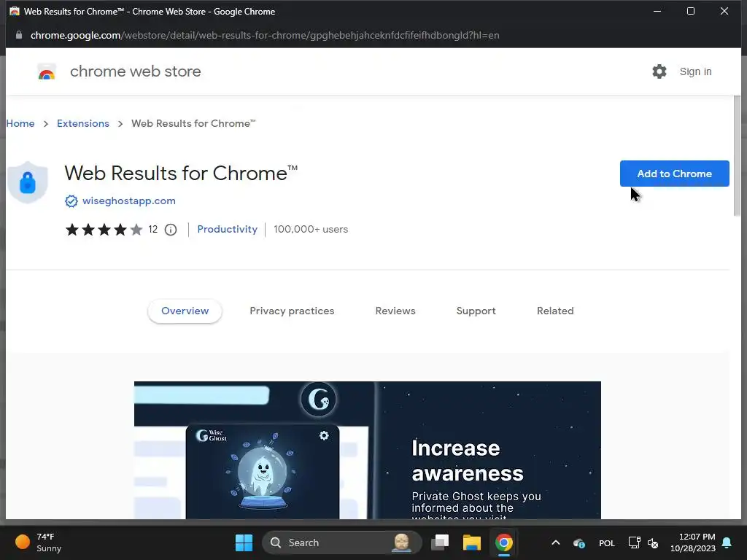Click the muted volume tray icon
This screenshot has height=560, width=747.
[x=653, y=542]
